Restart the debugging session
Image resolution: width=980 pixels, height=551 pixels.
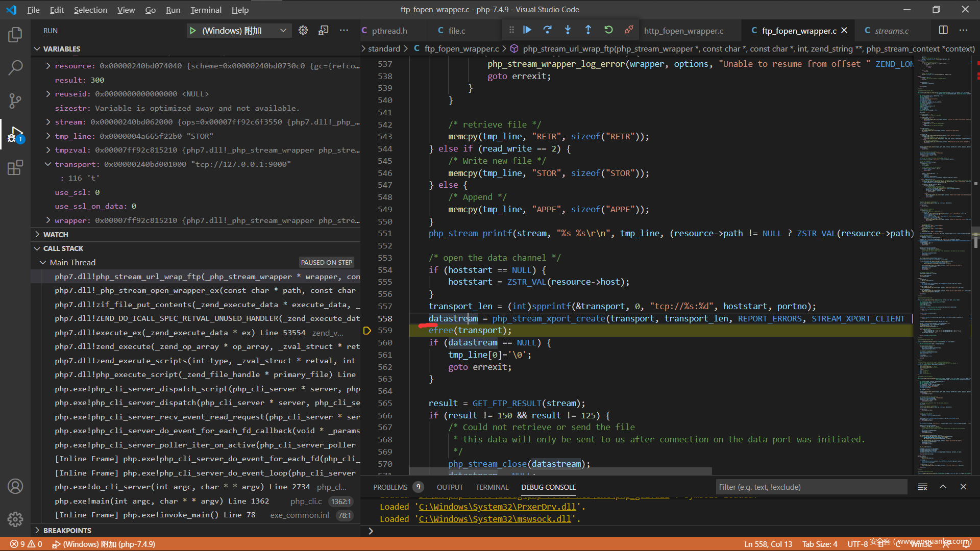608,30
